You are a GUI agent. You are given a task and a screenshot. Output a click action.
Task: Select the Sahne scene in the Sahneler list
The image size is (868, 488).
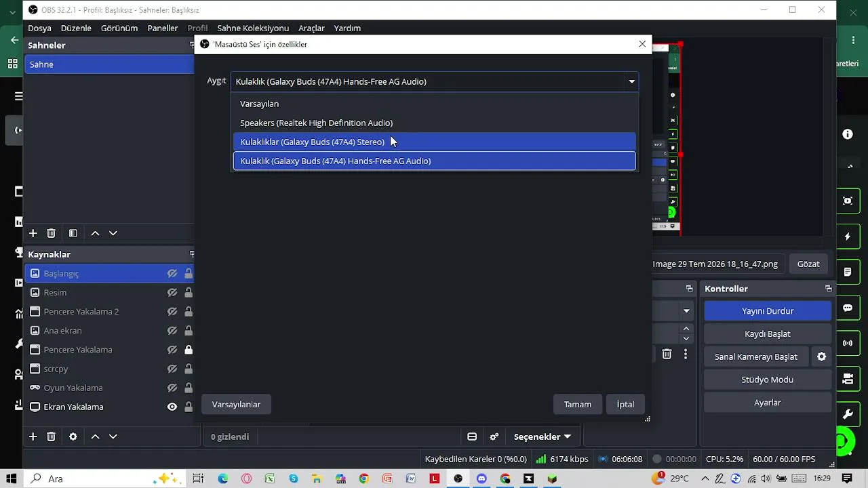pyautogui.click(x=109, y=64)
